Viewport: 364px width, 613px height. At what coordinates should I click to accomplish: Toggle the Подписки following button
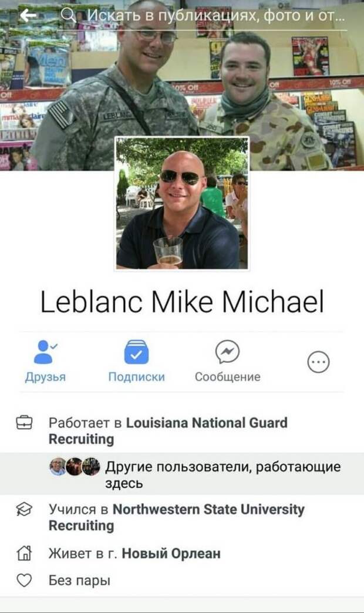tap(136, 362)
